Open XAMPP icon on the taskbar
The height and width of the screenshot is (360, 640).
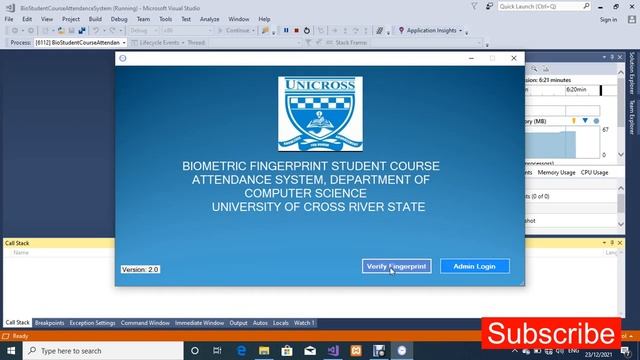(356, 351)
